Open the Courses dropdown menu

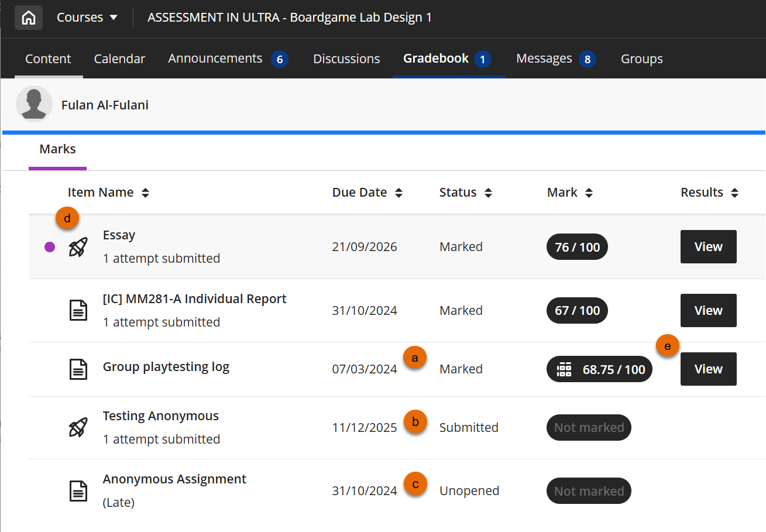tap(87, 18)
